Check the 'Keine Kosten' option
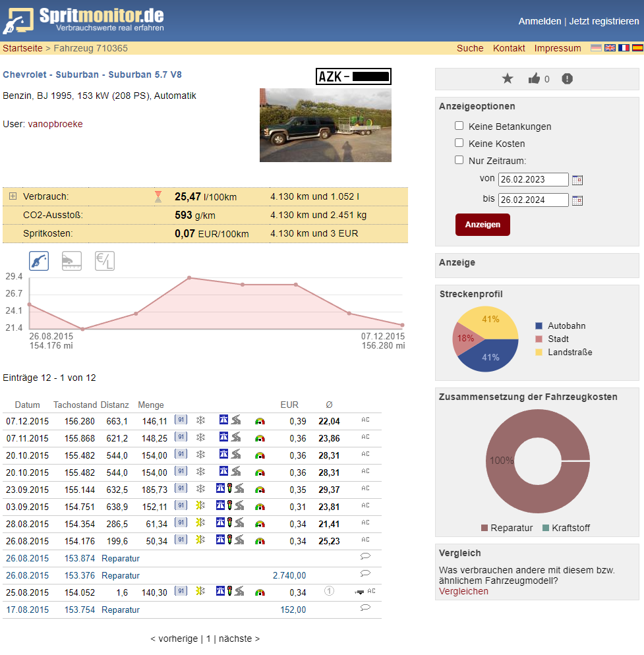644x655 pixels. 459,143
